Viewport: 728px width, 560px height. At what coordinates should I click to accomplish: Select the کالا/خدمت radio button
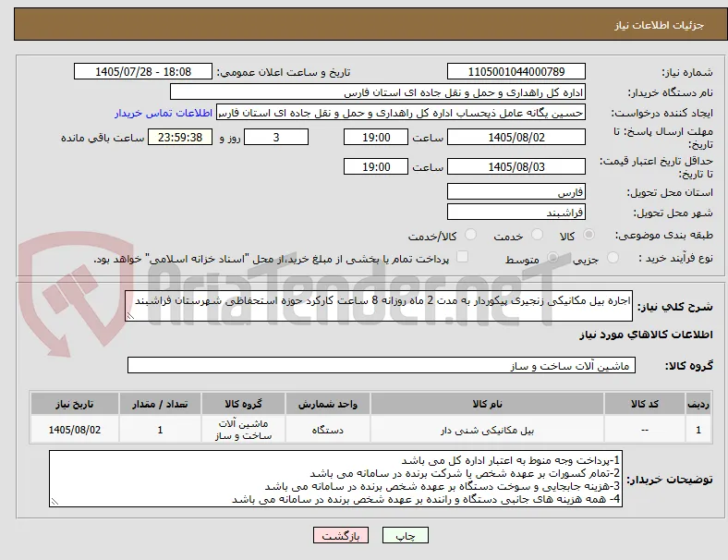(471, 235)
